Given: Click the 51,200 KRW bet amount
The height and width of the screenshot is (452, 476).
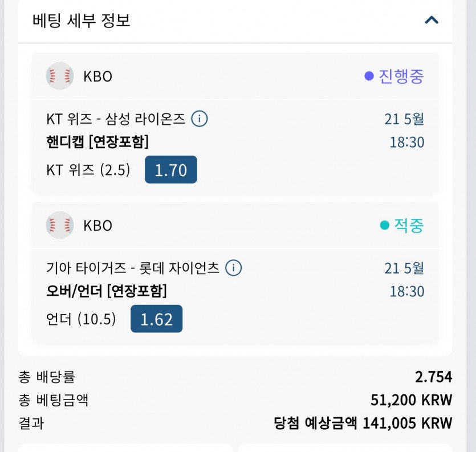Looking at the screenshot, I should pyautogui.click(x=411, y=400).
